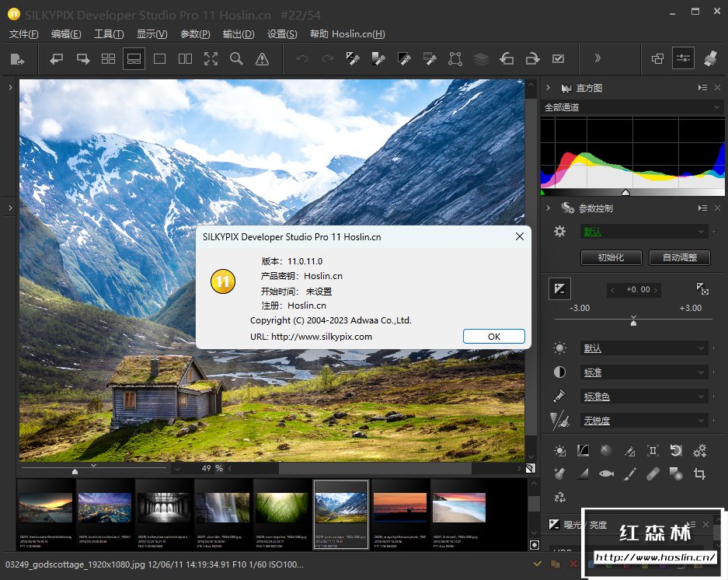This screenshot has width=728, height=580.
Task: Open the 参数(P) menu
Action: pyautogui.click(x=195, y=34)
